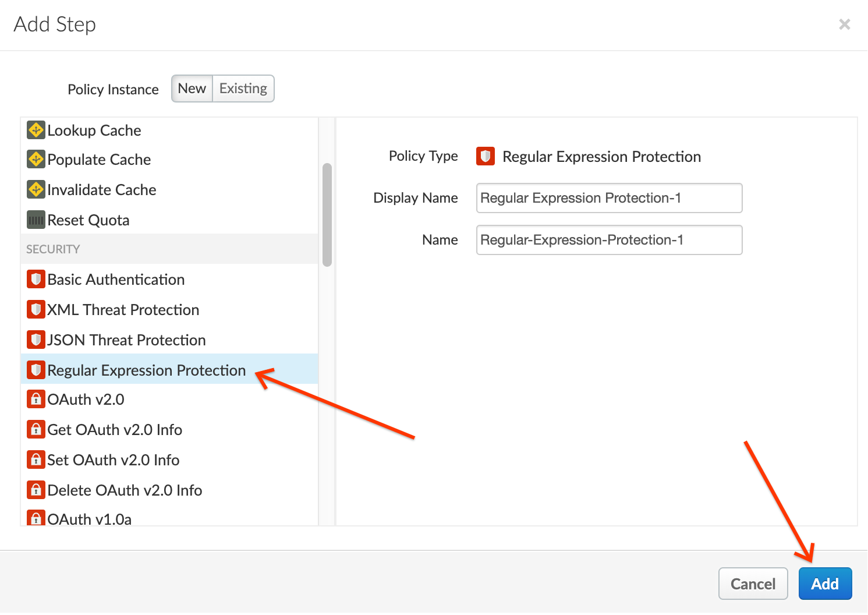The height and width of the screenshot is (615, 868).
Task: Choose OAuth v1.0a policy entry
Action: pyautogui.click(x=90, y=518)
